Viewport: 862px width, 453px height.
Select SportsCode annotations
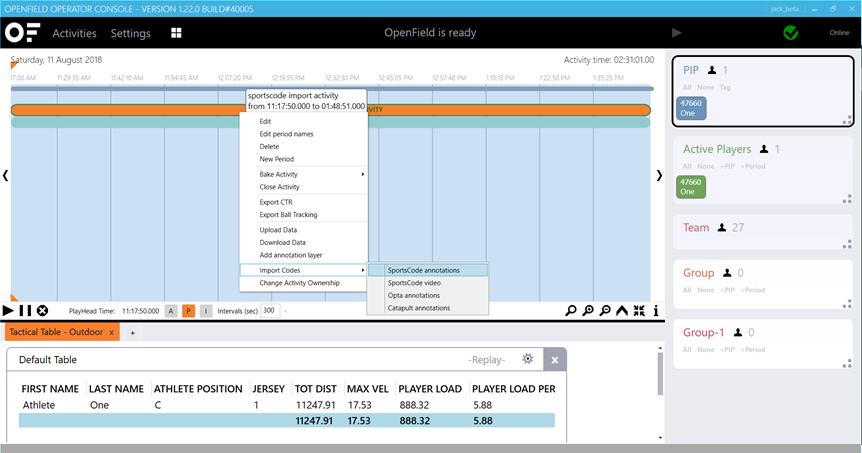tap(428, 270)
